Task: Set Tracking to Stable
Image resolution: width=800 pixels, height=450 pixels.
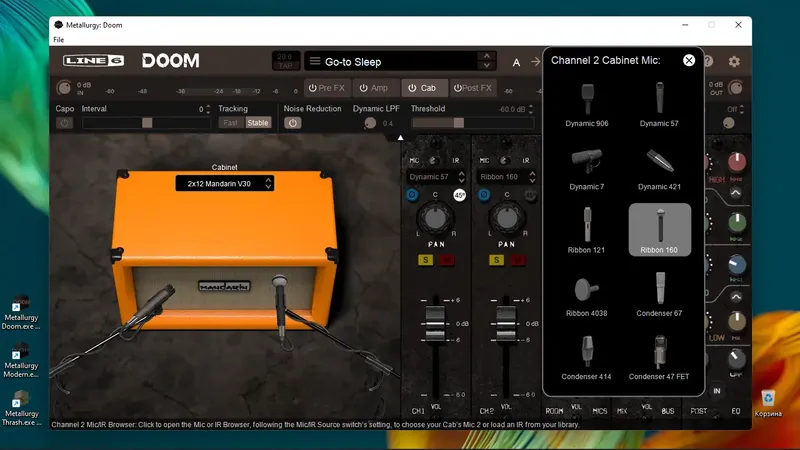Action: click(258, 122)
